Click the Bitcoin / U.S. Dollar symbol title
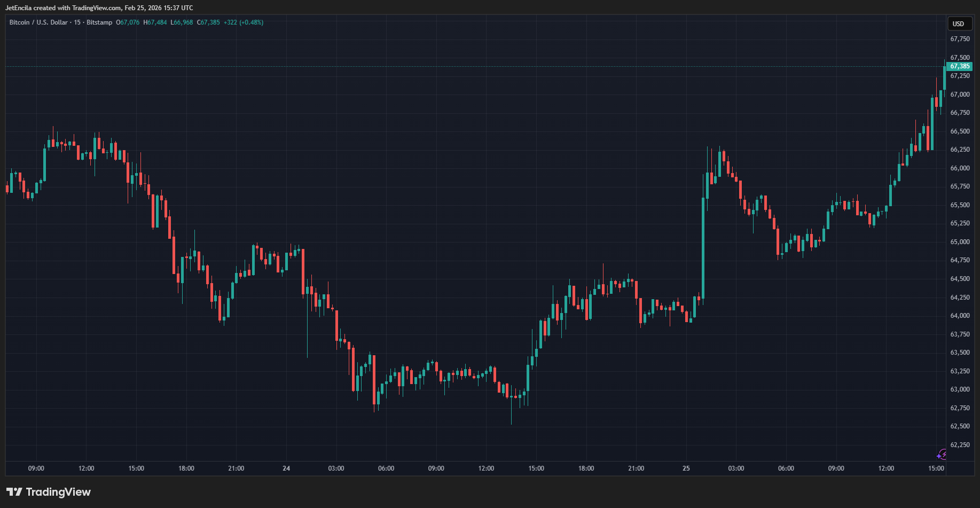980x508 pixels. coord(38,22)
